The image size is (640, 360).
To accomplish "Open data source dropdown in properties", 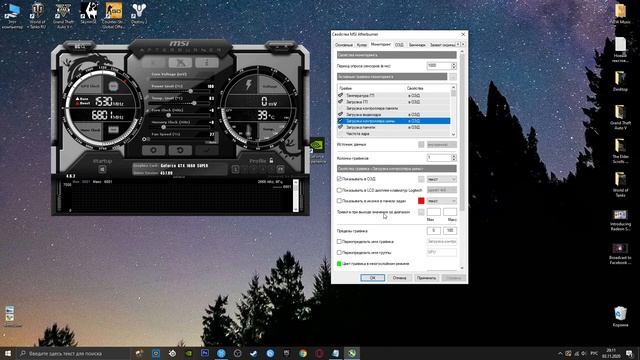I will click(x=442, y=144).
